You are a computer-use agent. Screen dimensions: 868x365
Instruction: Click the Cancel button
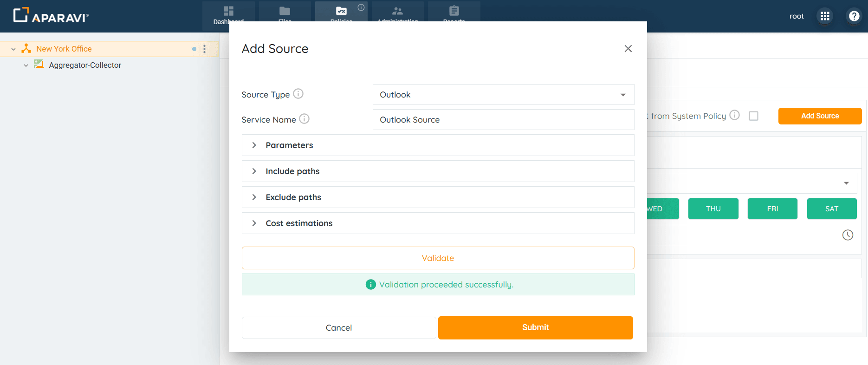(339, 328)
